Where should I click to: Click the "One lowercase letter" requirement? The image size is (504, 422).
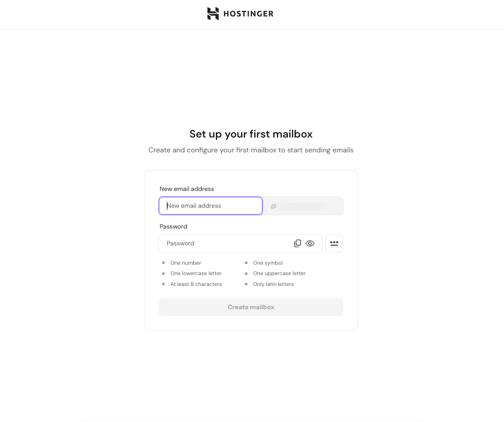(x=196, y=274)
